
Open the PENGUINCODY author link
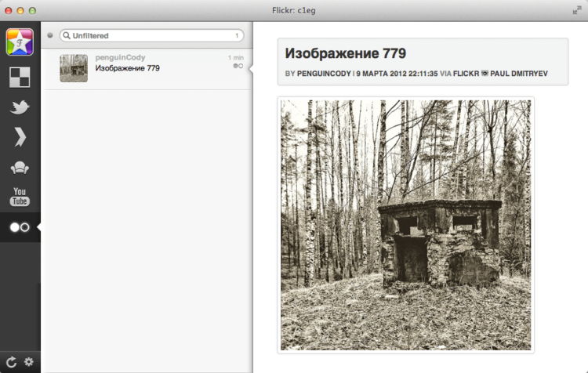coord(324,74)
